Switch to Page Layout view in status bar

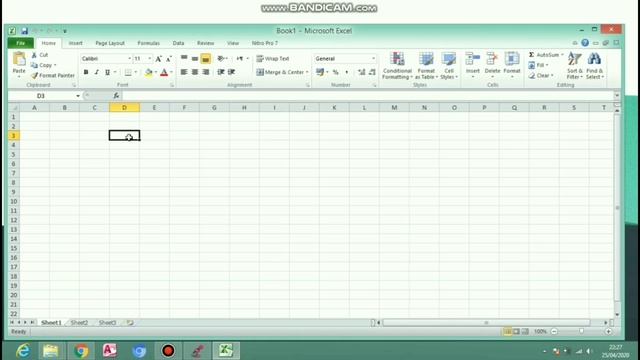pyautogui.click(x=516, y=331)
